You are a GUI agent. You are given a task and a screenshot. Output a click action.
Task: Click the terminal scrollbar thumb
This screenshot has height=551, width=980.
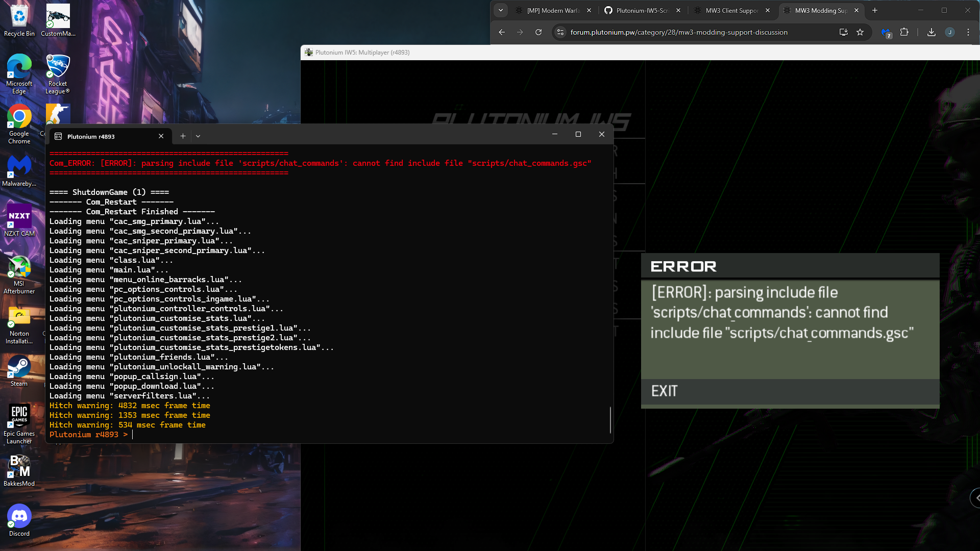(x=610, y=419)
